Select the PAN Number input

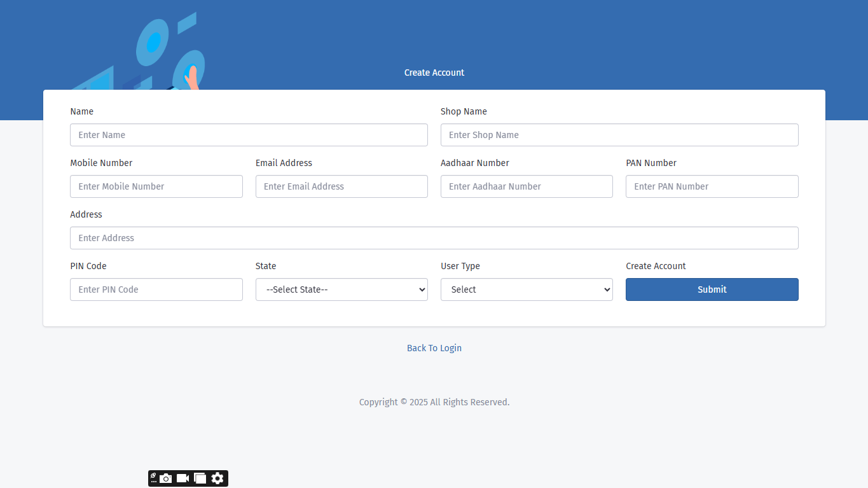712,186
